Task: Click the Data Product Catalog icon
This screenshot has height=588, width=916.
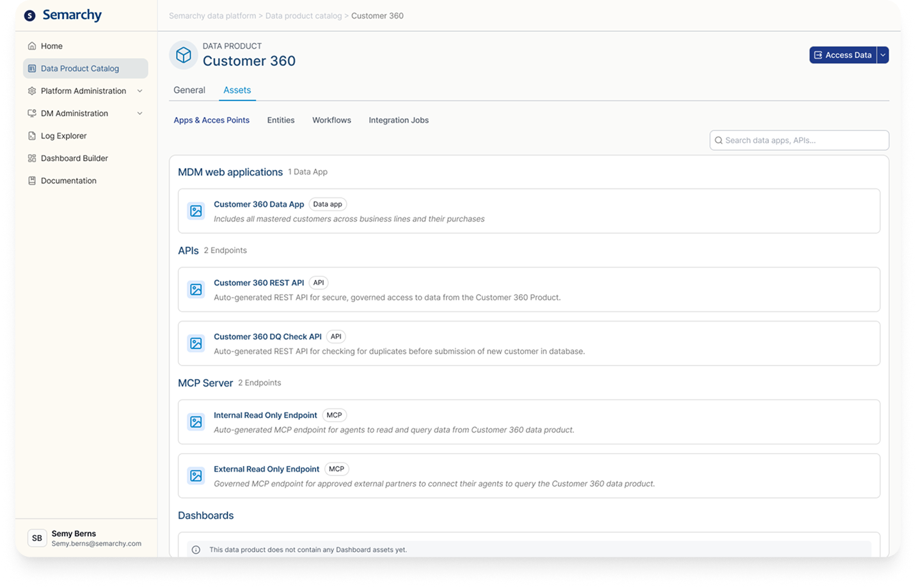Action: pyautogui.click(x=32, y=68)
